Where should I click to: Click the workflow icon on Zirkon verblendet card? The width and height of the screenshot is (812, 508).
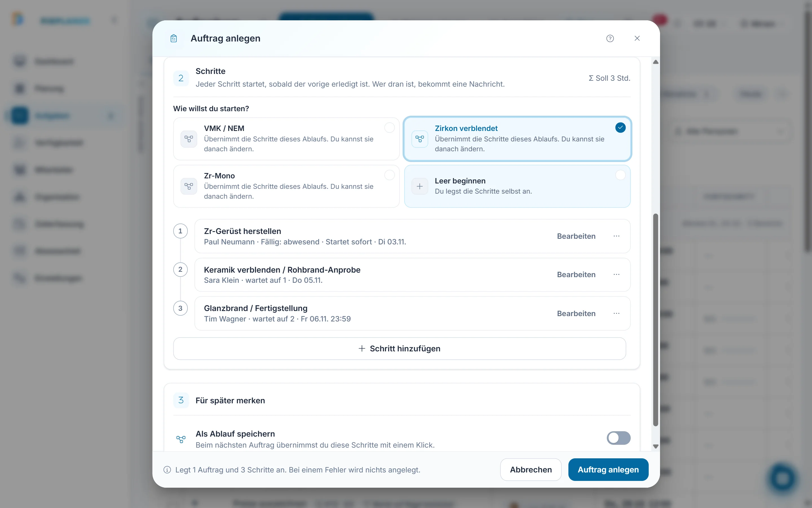pyautogui.click(x=420, y=139)
